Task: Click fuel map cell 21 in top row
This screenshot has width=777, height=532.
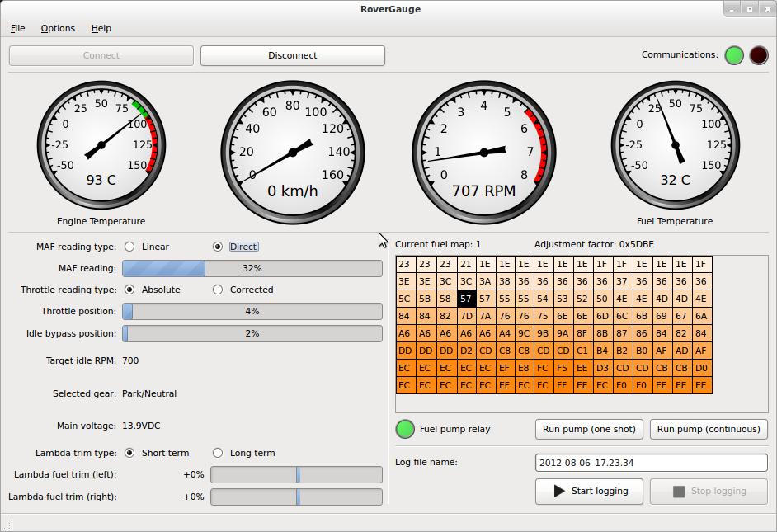Action: (466, 264)
